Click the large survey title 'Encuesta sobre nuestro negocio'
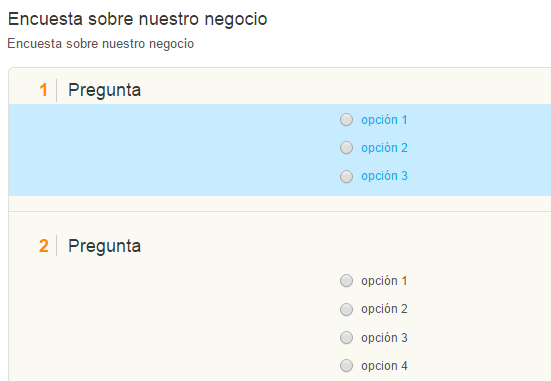 pyautogui.click(x=137, y=19)
